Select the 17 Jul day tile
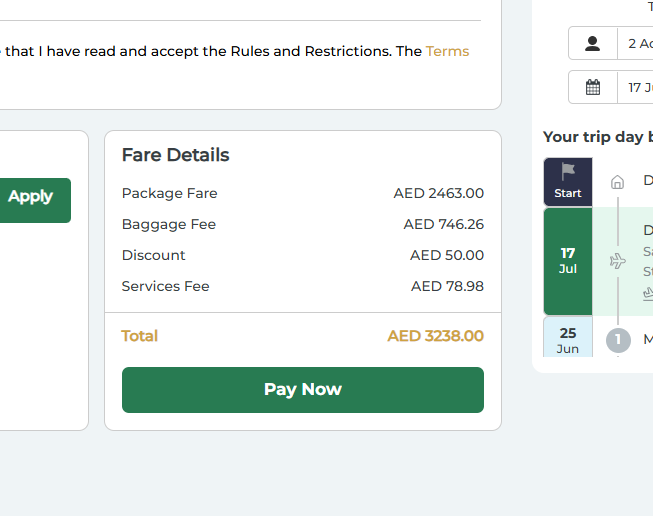The height and width of the screenshot is (516, 653). (x=568, y=261)
